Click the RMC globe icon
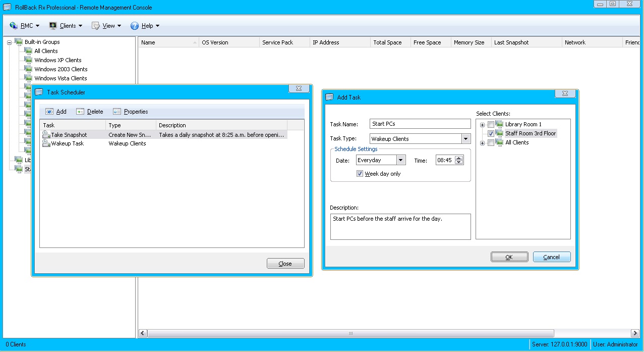The height and width of the screenshot is (352, 644). coord(14,26)
